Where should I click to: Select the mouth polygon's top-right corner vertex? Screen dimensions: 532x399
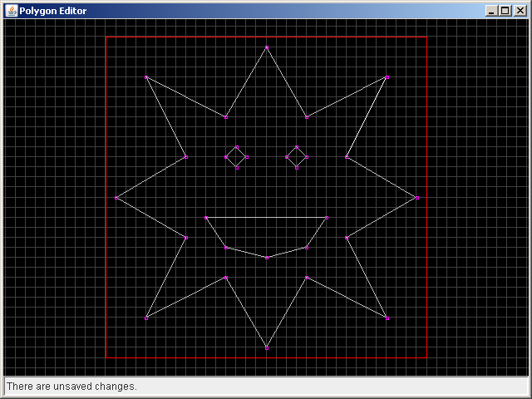(x=327, y=218)
